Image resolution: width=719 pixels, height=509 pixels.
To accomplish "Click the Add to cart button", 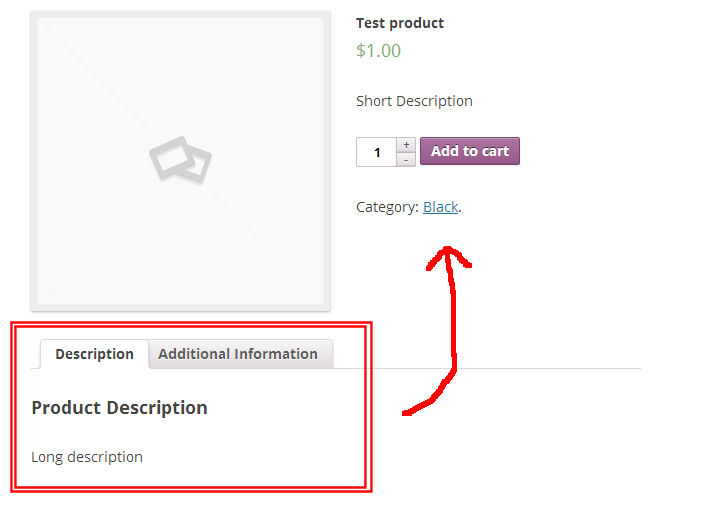I will tap(470, 151).
